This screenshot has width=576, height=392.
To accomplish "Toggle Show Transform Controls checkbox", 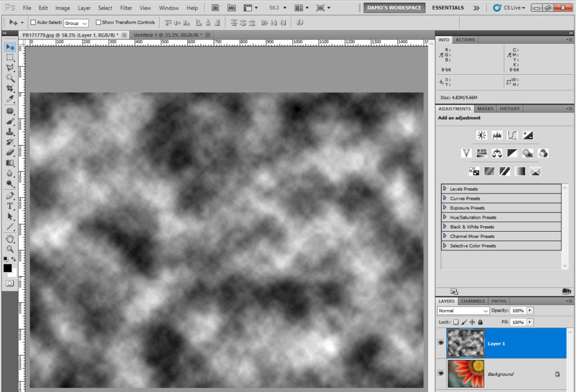I will click(98, 22).
